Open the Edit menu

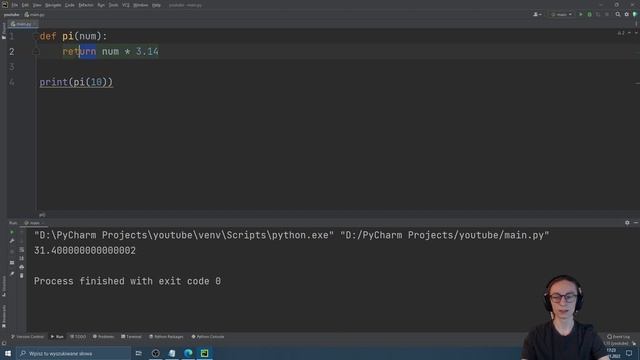25,5
